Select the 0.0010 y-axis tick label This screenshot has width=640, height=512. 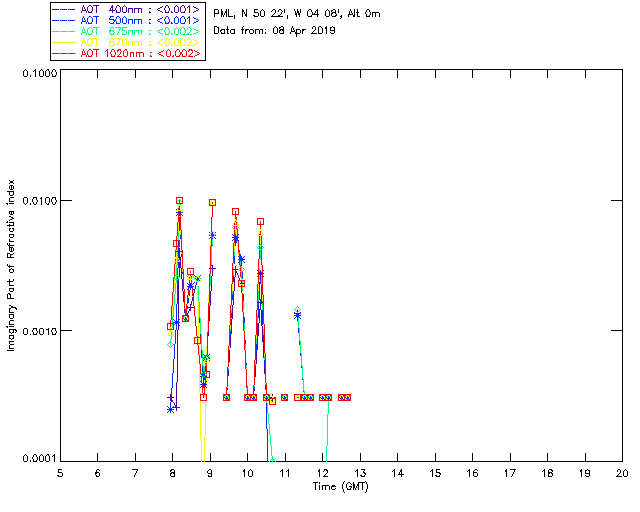(38, 331)
